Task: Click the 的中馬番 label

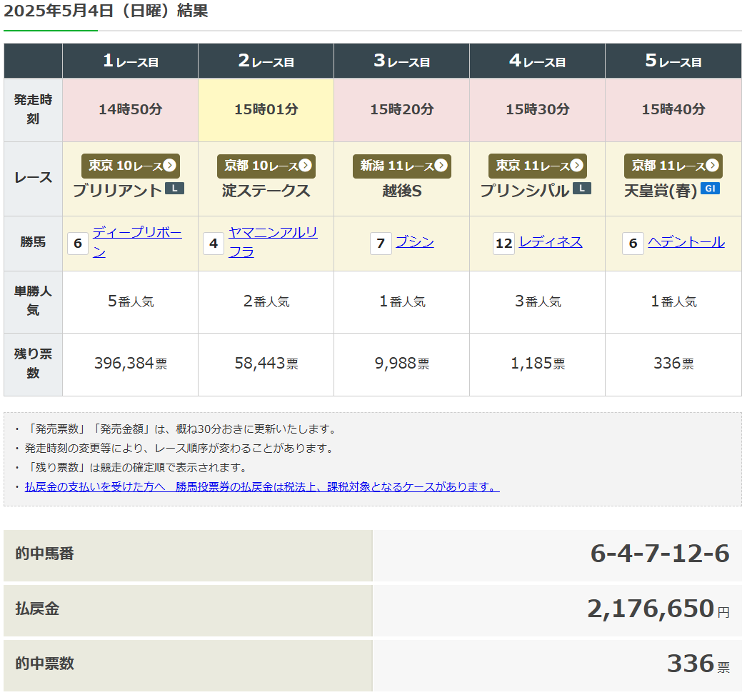Action: [x=44, y=554]
